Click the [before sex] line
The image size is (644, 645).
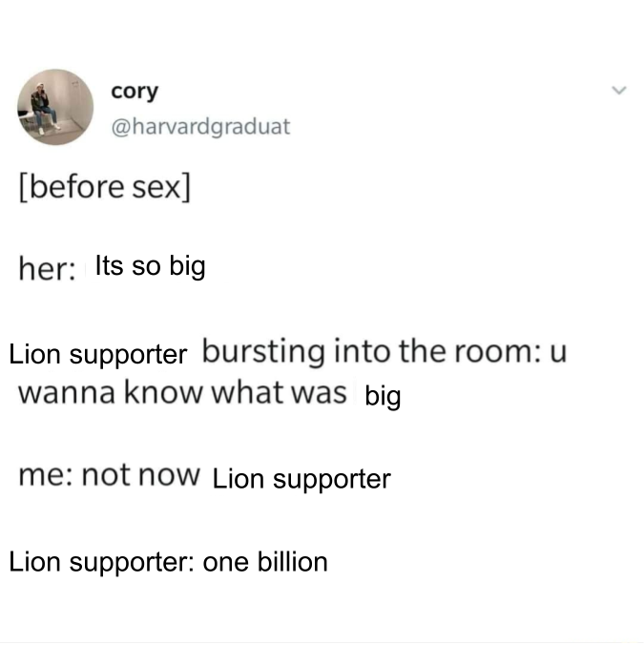click(105, 188)
